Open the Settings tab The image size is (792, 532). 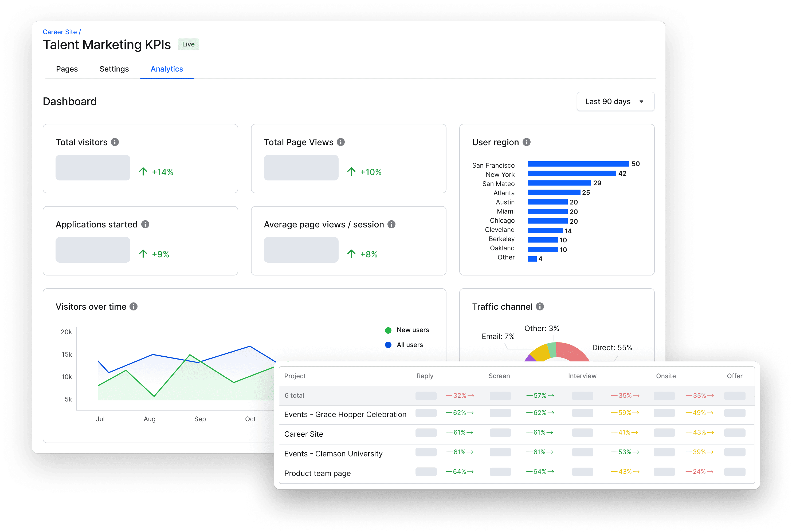point(114,69)
